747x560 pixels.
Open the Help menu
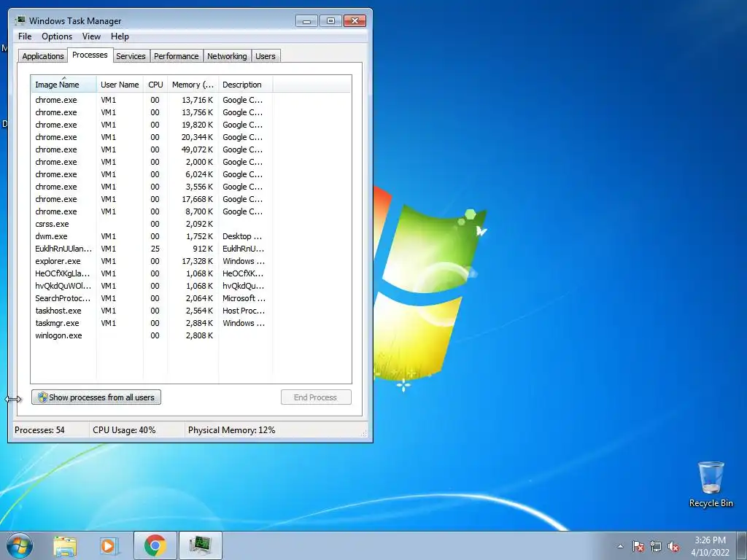point(120,36)
